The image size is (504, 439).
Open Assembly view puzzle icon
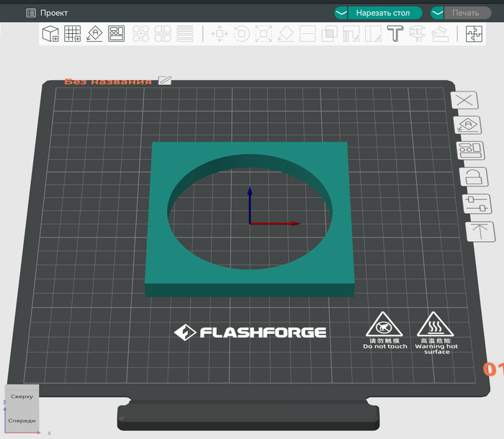[x=474, y=34]
